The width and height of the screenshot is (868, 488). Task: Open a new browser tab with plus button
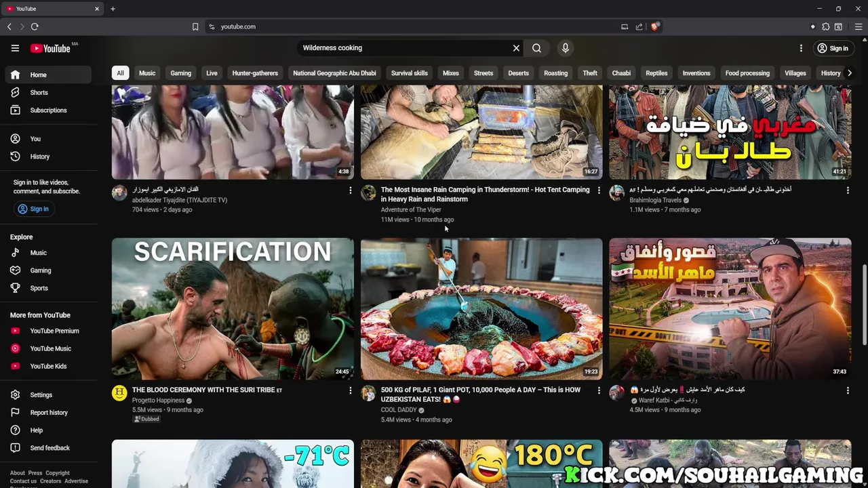pyautogui.click(x=113, y=9)
